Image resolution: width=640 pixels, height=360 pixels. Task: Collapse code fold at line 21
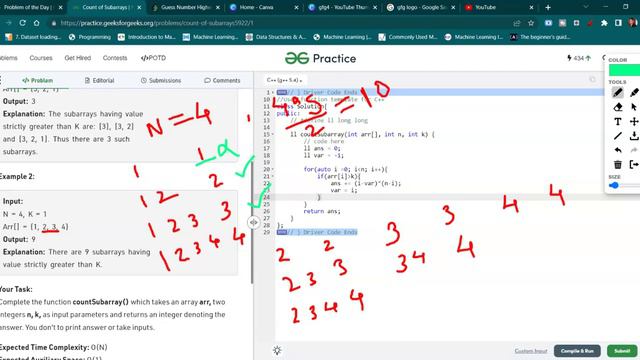pos(273,176)
